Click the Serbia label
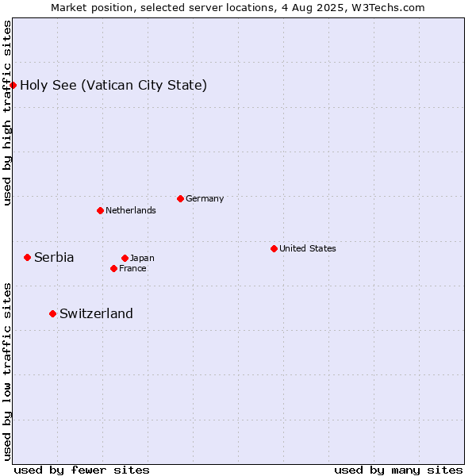This screenshot has width=476, height=476. pyautogui.click(x=54, y=257)
